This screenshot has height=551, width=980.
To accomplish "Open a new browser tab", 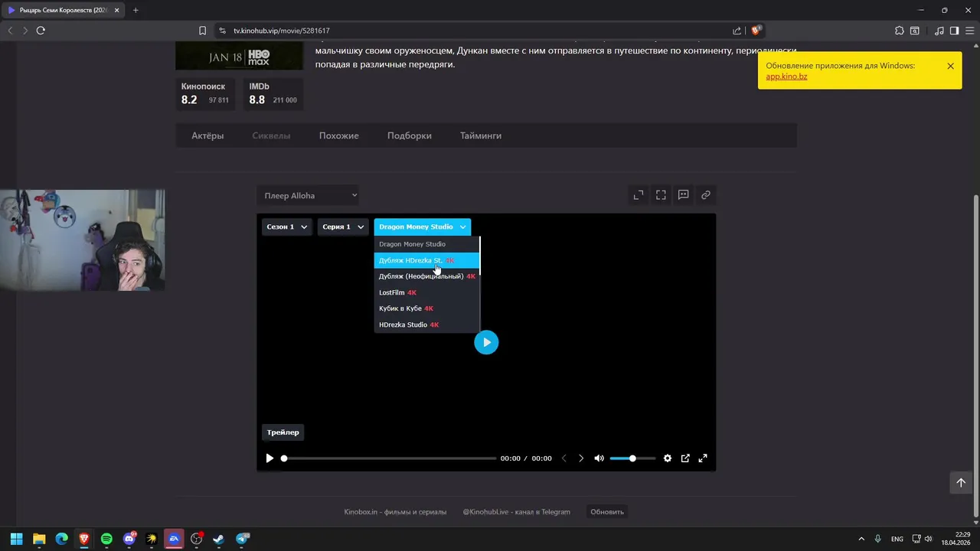I will pos(136,10).
